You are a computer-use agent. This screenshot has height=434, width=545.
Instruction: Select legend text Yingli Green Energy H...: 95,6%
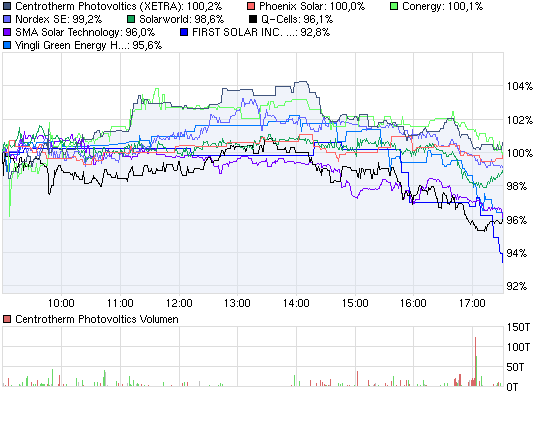pyautogui.click(x=89, y=45)
